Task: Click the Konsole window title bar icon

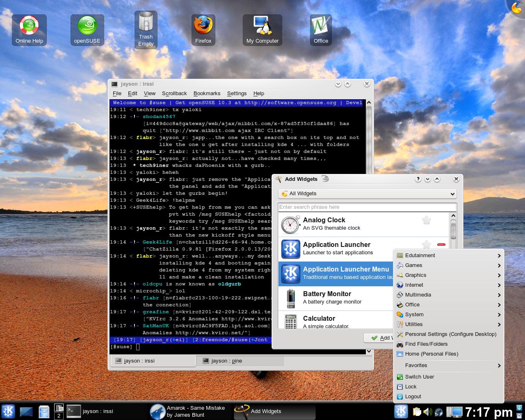Action: tap(114, 84)
